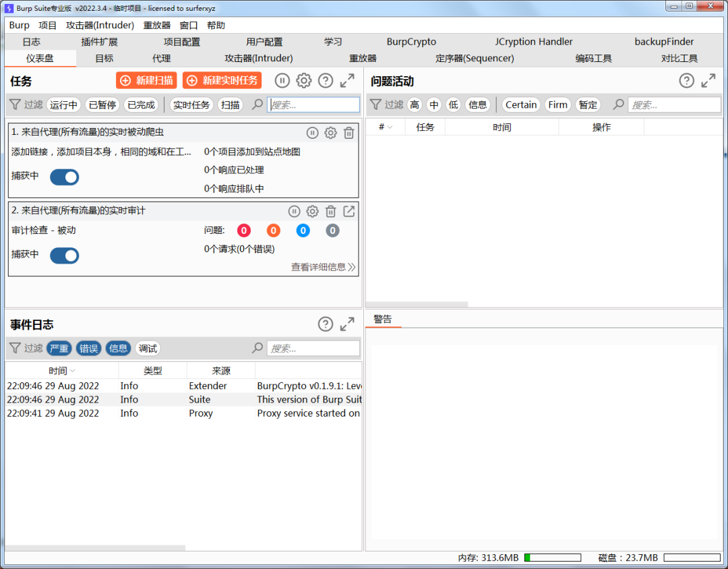The image size is (728, 569).
Task: Click the memory usage bar in status bar
Action: click(x=553, y=558)
